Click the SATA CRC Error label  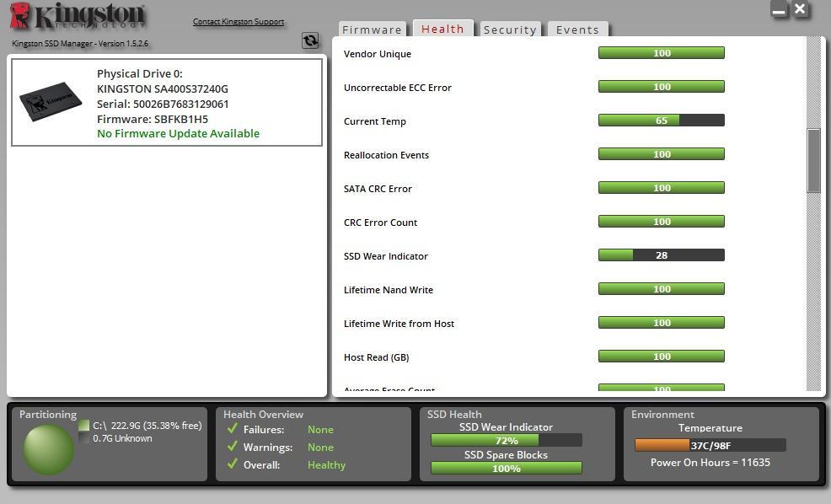[378, 189]
